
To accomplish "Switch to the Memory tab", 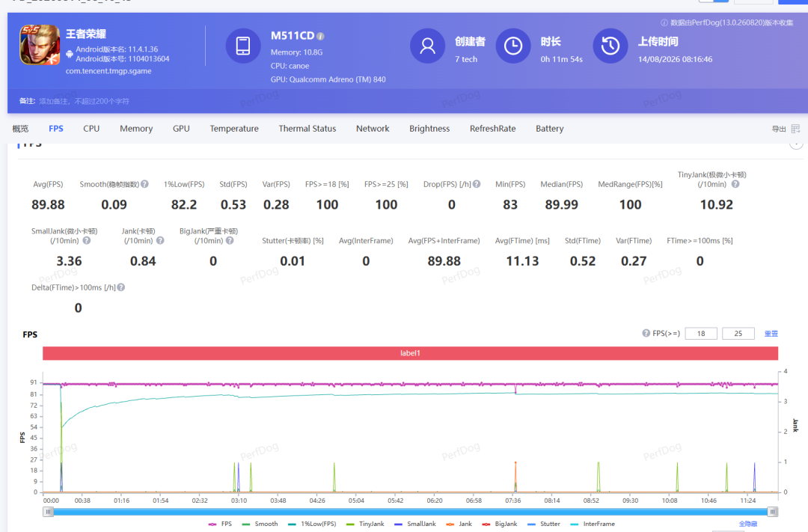I will tap(136, 129).
